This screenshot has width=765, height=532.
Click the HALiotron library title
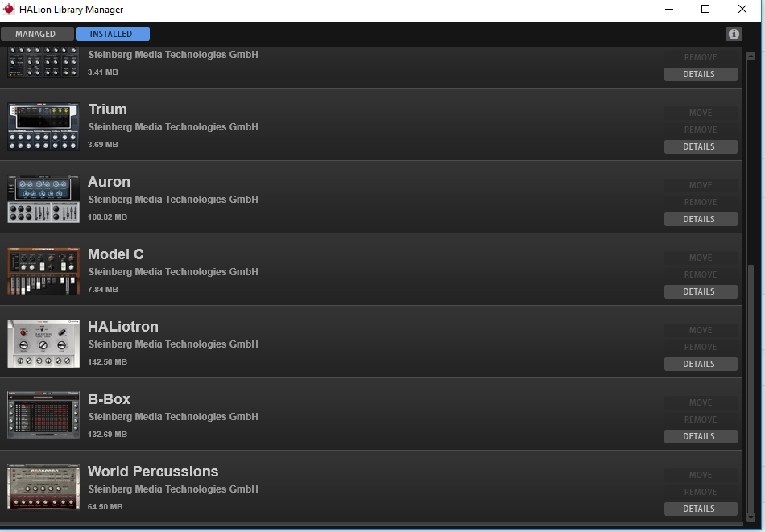click(x=123, y=327)
